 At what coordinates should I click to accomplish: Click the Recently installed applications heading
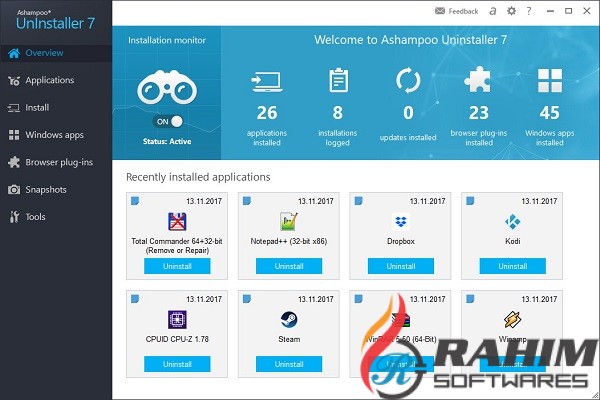point(198,177)
